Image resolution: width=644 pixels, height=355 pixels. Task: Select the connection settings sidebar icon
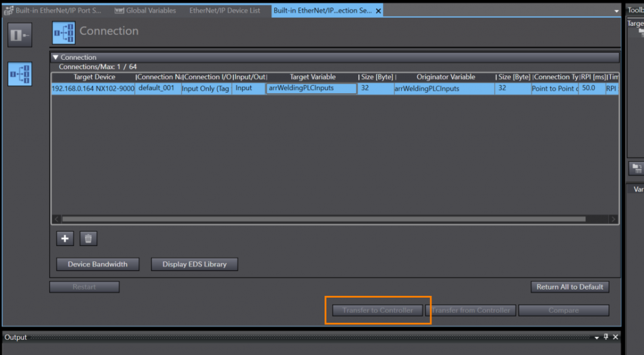19,74
